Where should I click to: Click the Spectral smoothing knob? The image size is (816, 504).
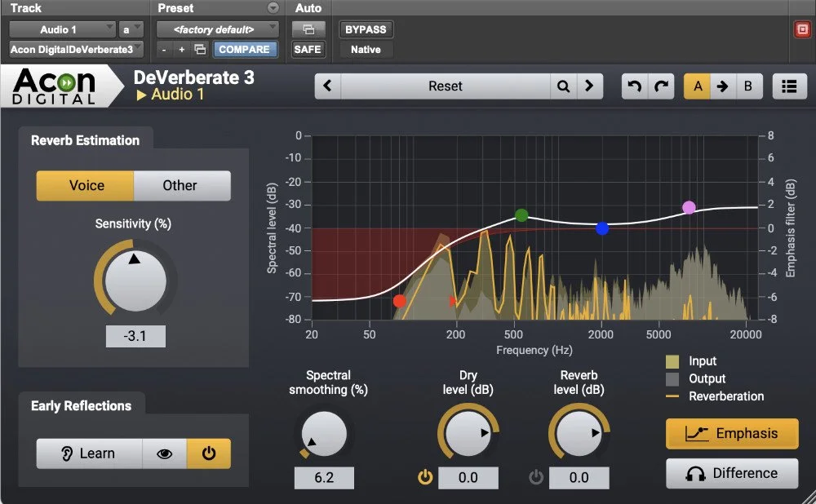(324, 434)
